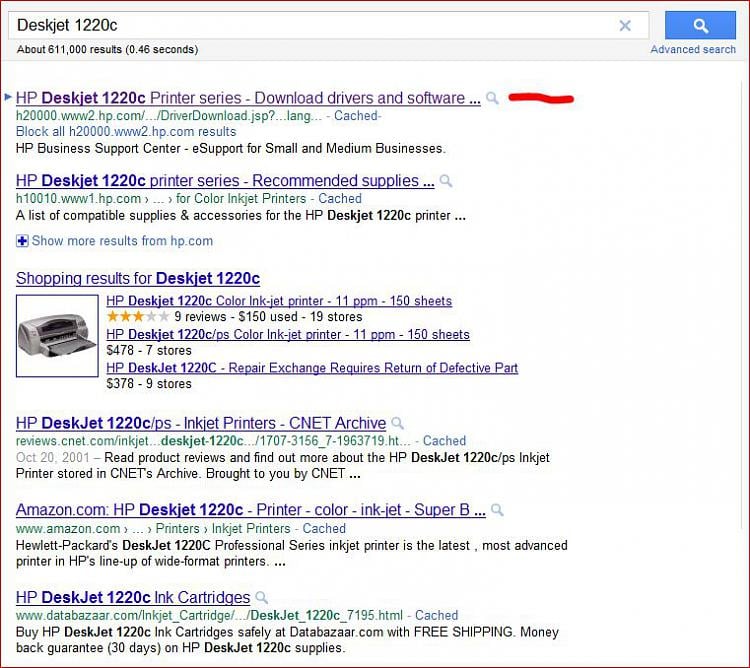The height and width of the screenshot is (668, 750).
Task: Preview the Ink Cartridges result magnifier icon
Action: click(261, 597)
